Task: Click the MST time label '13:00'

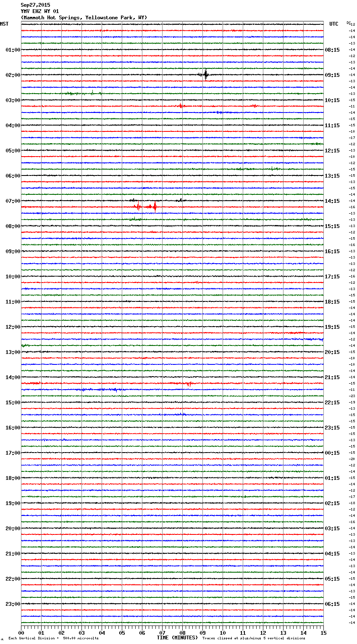Action: [x=13, y=352]
